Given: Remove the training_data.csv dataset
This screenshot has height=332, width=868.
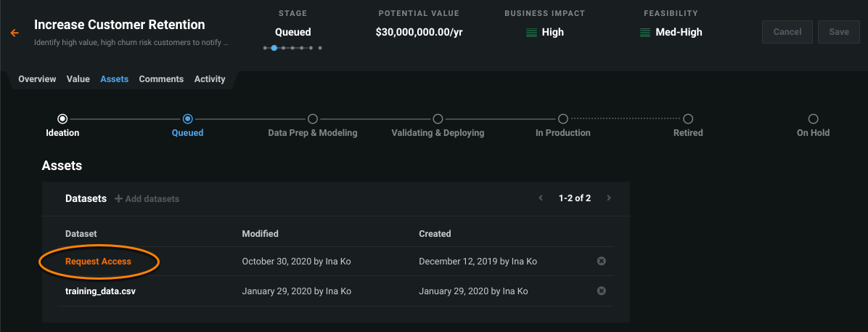Looking at the screenshot, I should (x=601, y=291).
